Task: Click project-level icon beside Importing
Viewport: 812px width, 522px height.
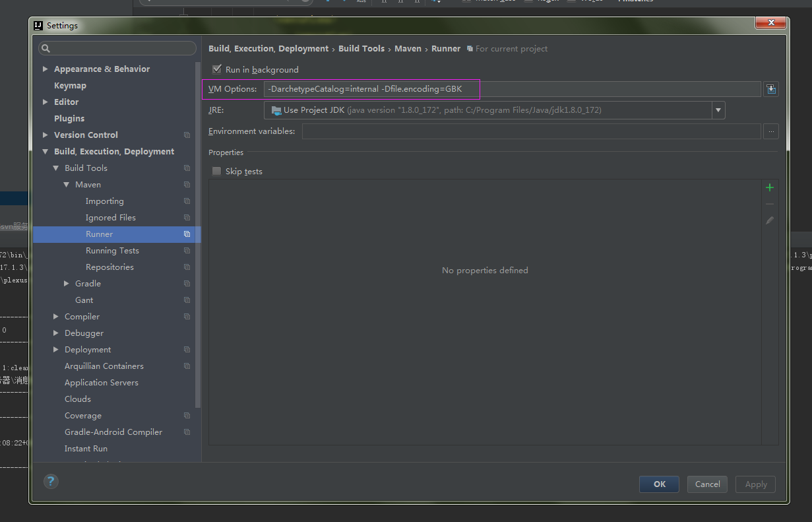Action: point(187,201)
